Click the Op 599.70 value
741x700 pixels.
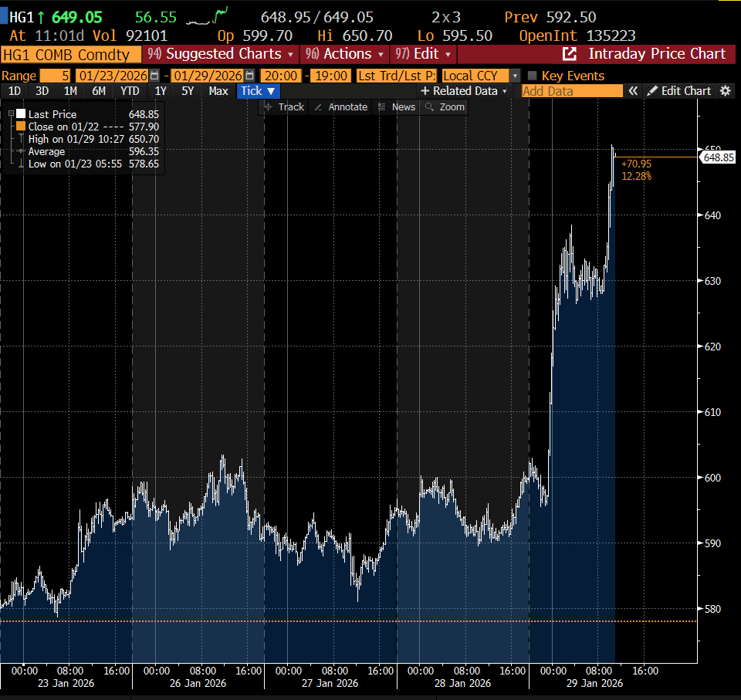255,36
